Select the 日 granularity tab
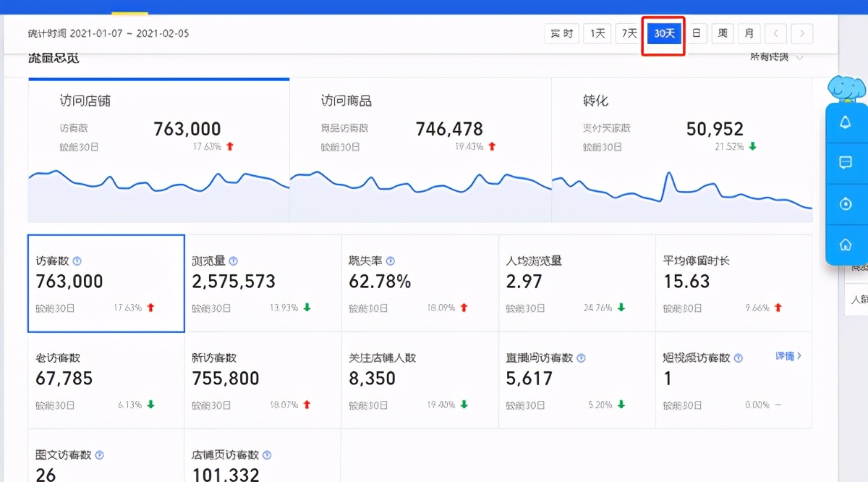This screenshot has width=868, height=482. (x=696, y=33)
